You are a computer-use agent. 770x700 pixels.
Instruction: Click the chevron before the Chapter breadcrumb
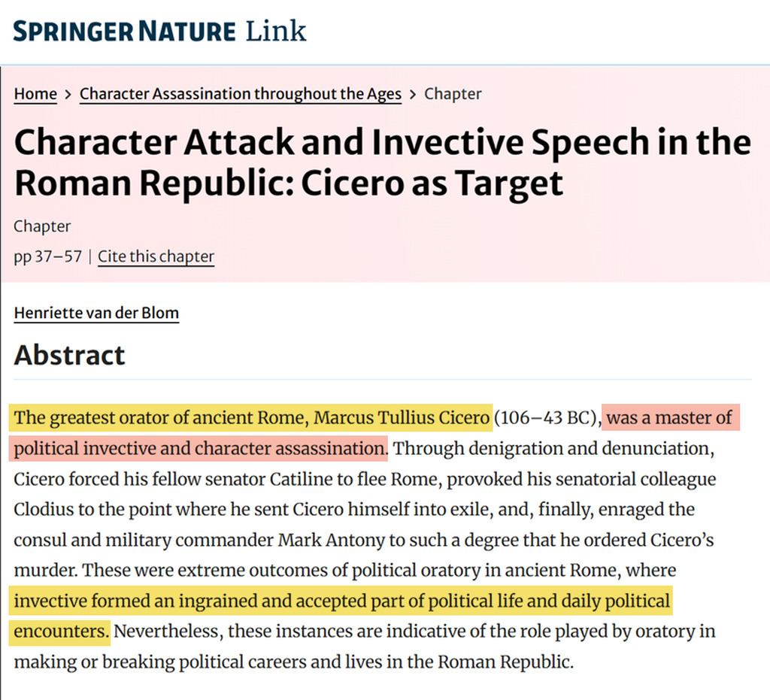[x=413, y=94]
